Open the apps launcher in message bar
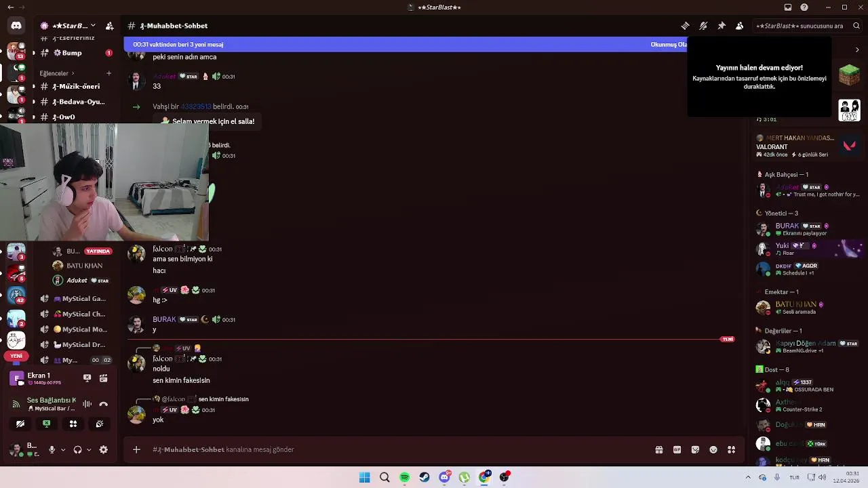This screenshot has width=868, height=488. tap(731, 449)
